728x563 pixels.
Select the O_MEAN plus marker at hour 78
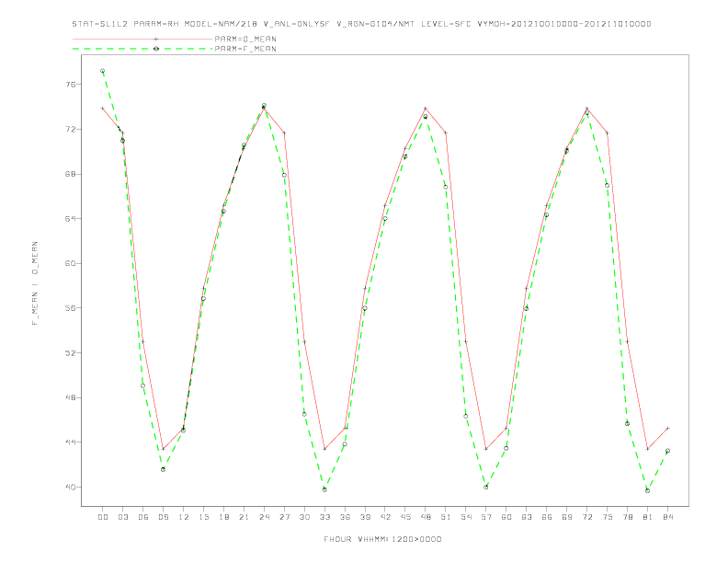click(x=627, y=342)
